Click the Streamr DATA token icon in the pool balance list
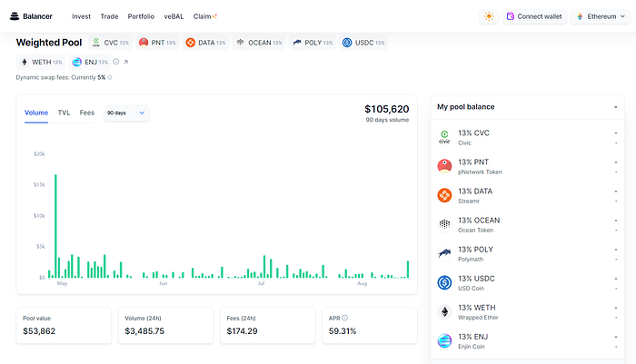The width and height of the screenshot is (636, 364). click(444, 195)
